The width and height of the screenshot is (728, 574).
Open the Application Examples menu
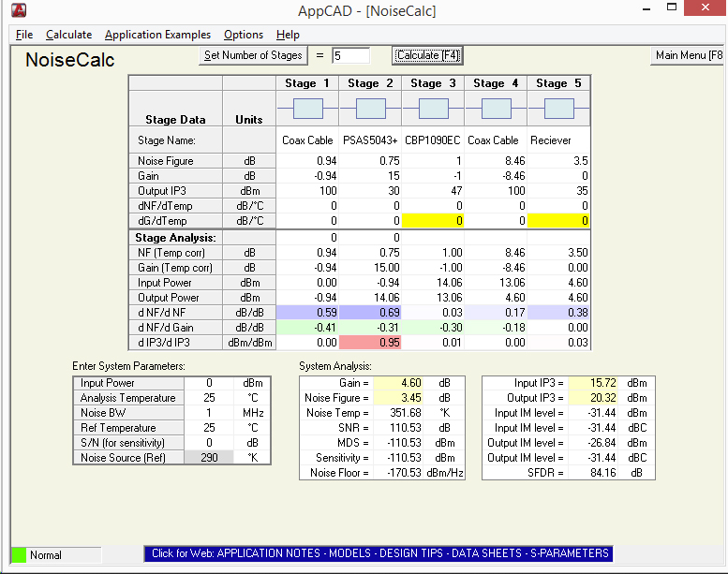click(157, 35)
